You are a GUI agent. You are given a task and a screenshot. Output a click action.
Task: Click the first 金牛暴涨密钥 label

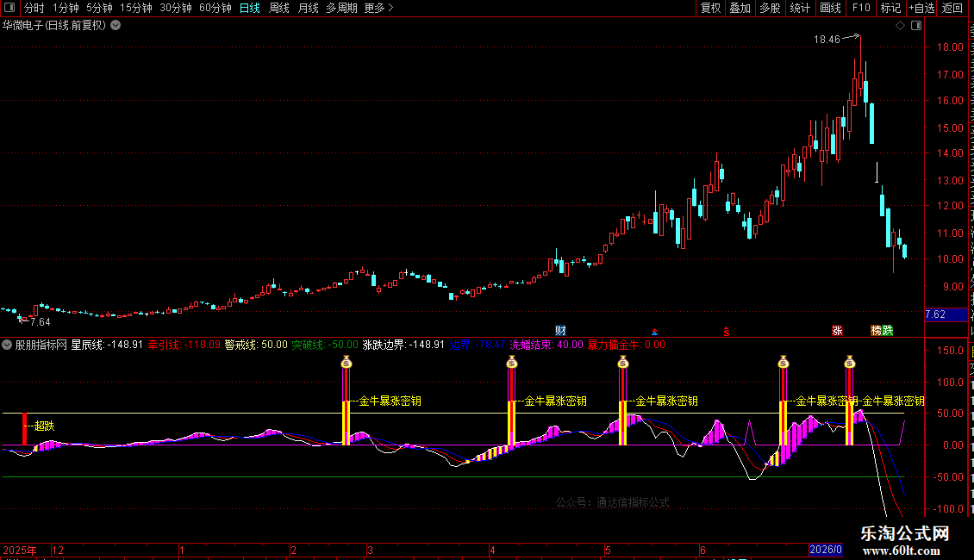390,401
